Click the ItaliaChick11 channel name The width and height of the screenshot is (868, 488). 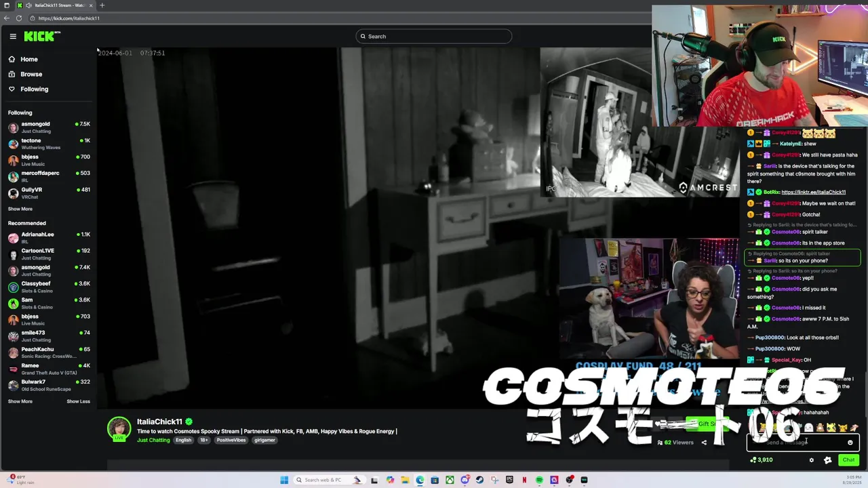point(160,422)
